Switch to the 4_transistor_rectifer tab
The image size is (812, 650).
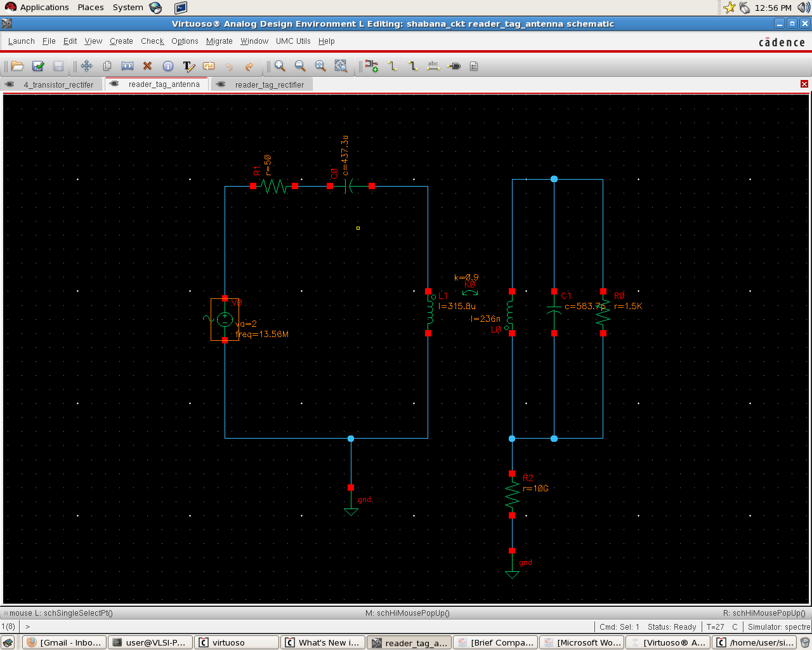click(58, 84)
